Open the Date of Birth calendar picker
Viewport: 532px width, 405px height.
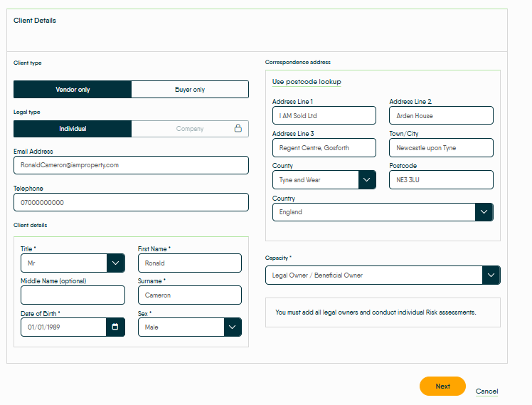click(x=115, y=327)
